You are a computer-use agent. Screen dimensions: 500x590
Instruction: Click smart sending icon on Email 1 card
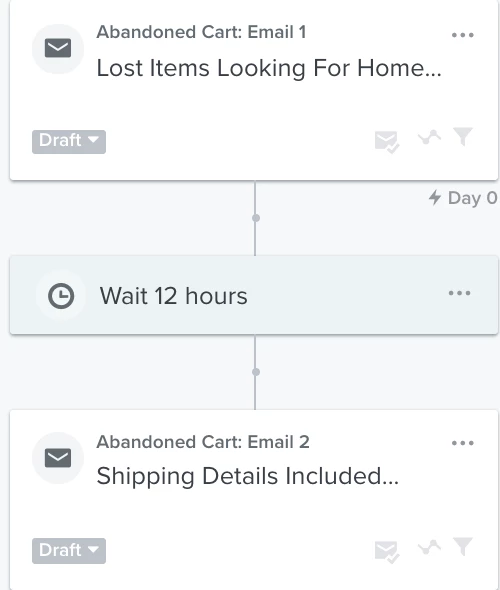point(387,142)
